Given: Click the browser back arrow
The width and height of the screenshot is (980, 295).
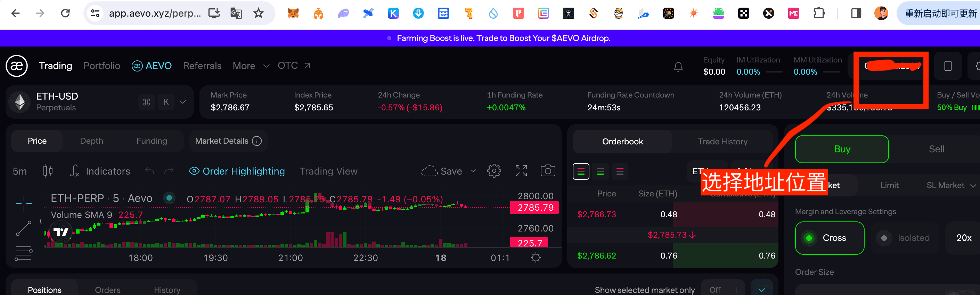Looking at the screenshot, I should (15, 14).
